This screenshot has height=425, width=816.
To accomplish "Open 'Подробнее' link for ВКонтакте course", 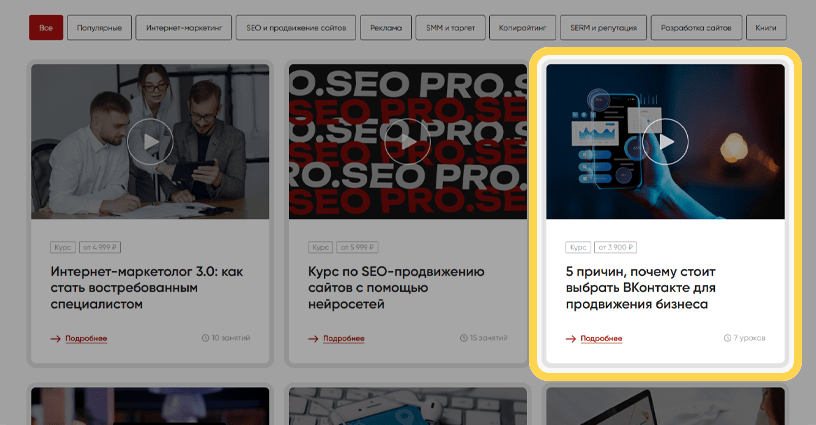I will (x=601, y=338).
